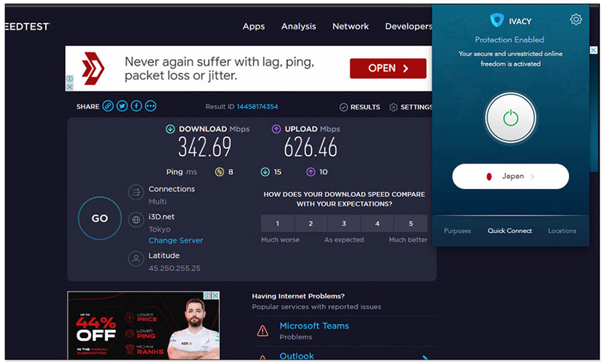Open the Analysis menu
The height and width of the screenshot is (364, 604).
coord(299,27)
